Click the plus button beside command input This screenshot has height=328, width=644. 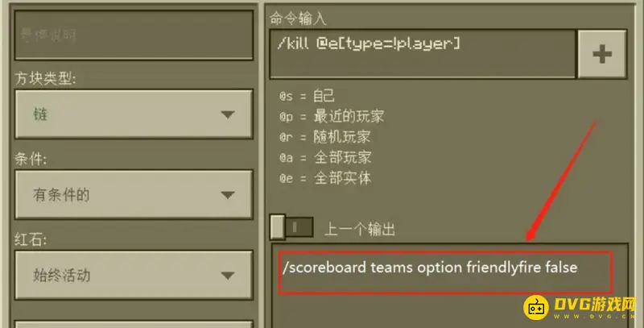coord(602,54)
